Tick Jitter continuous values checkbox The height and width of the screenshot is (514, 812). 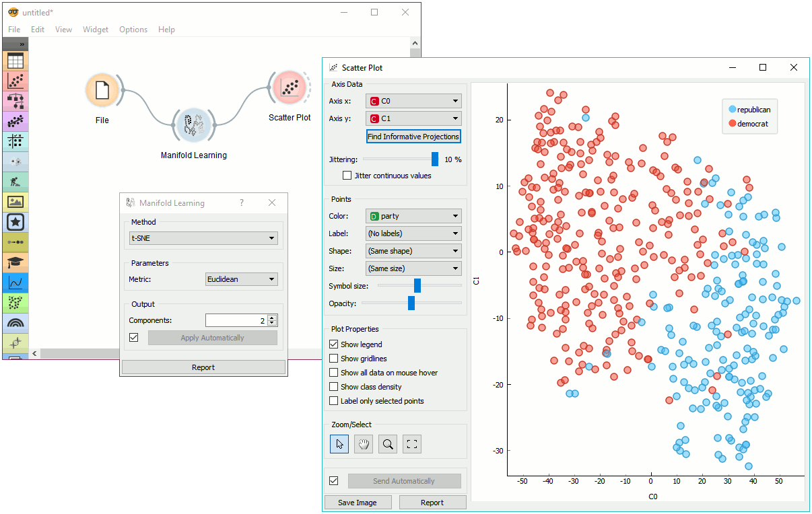tap(347, 176)
